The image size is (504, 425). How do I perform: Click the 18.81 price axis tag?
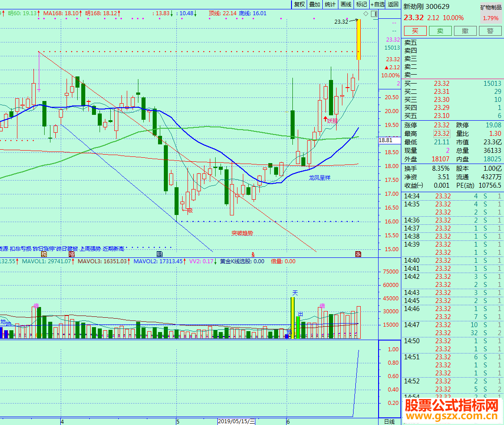pos(389,140)
